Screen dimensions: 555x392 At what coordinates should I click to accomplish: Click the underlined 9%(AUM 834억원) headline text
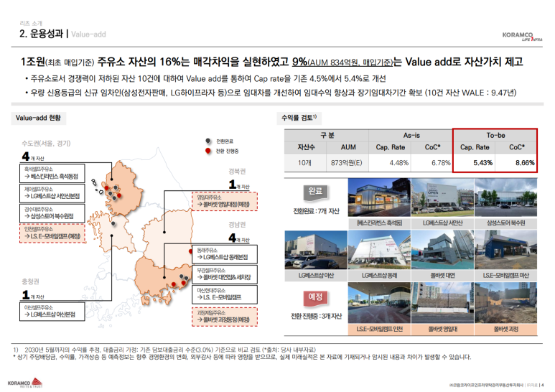pos(342,62)
